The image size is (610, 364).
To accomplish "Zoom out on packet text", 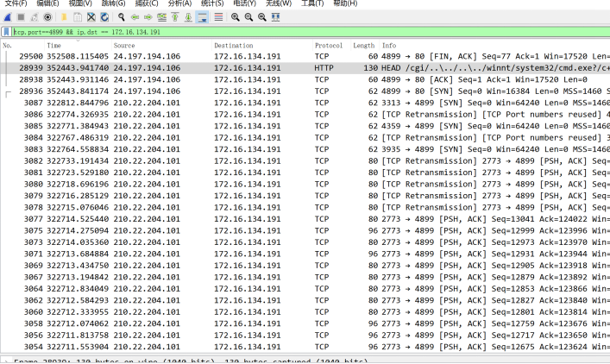I will [248, 17].
